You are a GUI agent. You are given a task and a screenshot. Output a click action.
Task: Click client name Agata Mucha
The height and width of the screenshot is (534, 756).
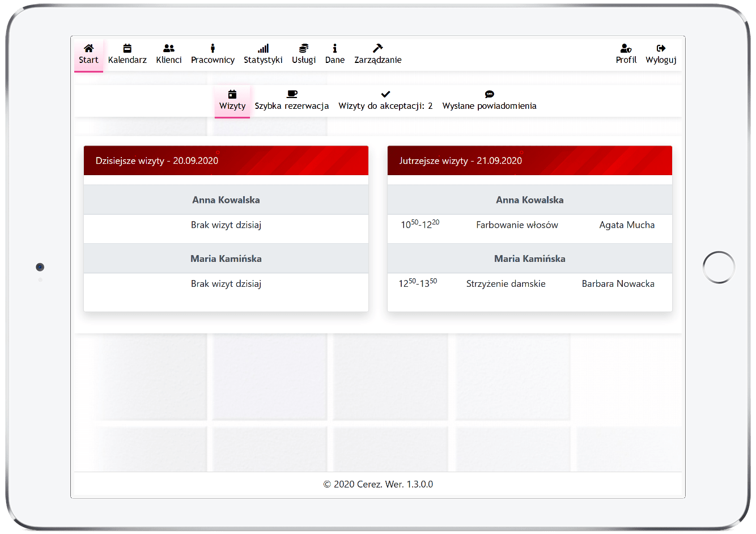coord(627,225)
